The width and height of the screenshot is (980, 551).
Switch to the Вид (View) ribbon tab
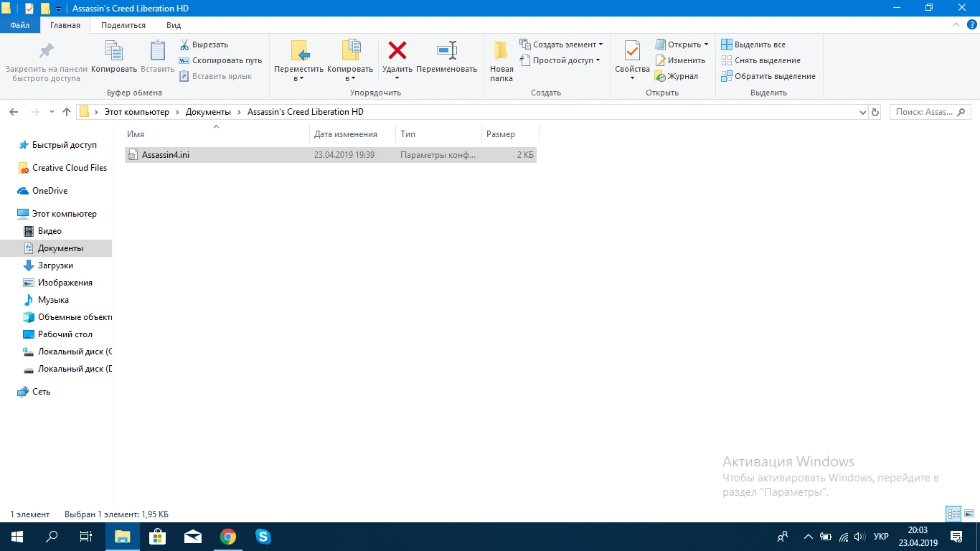174,25
